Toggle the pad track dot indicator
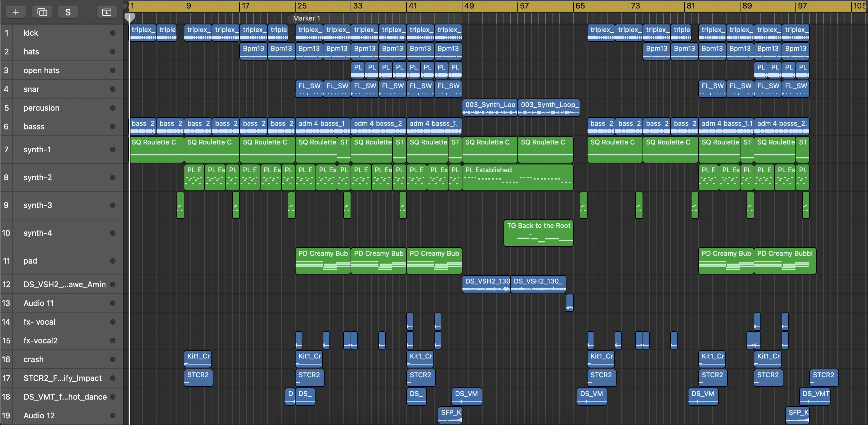 [x=112, y=261]
